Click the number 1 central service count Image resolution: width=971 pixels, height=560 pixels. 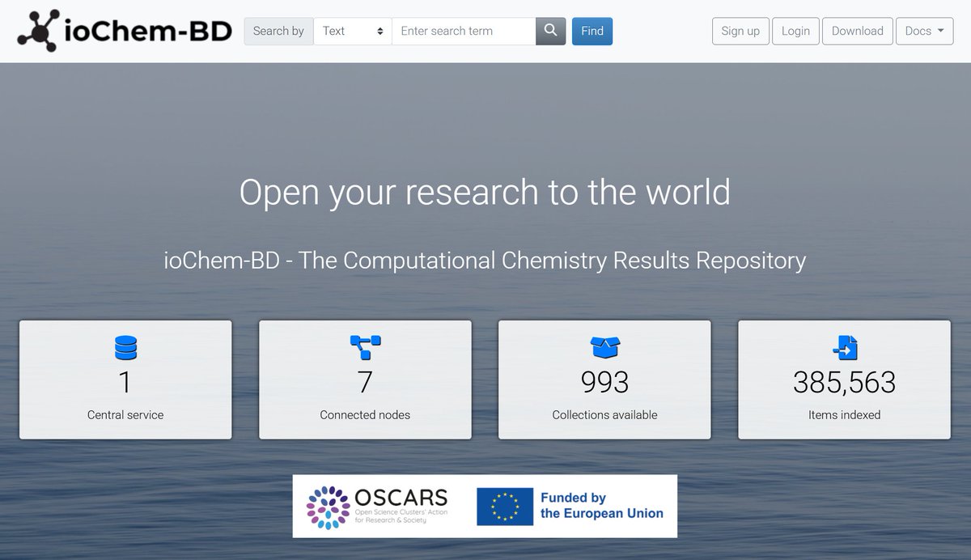pos(125,382)
